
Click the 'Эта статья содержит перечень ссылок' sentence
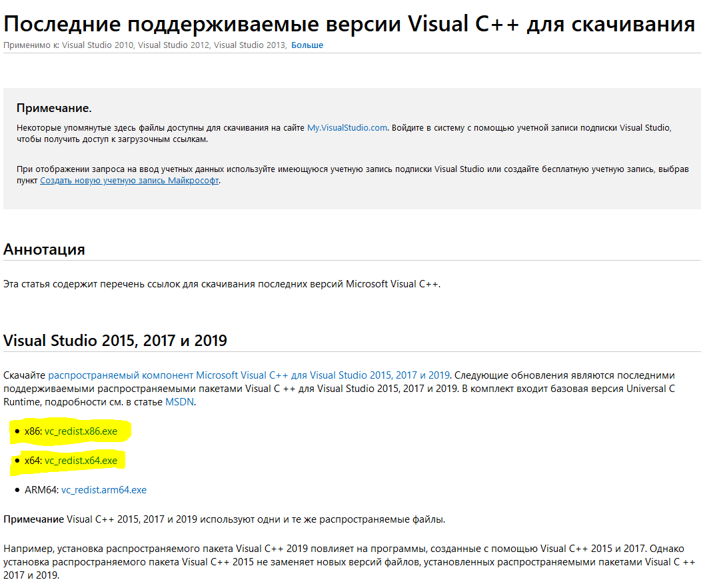point(222,284)
